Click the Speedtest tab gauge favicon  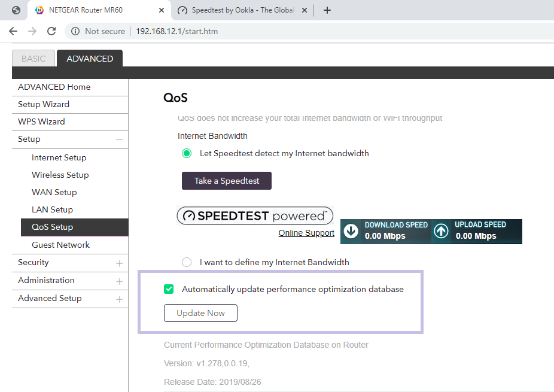[x=182, y=11]
